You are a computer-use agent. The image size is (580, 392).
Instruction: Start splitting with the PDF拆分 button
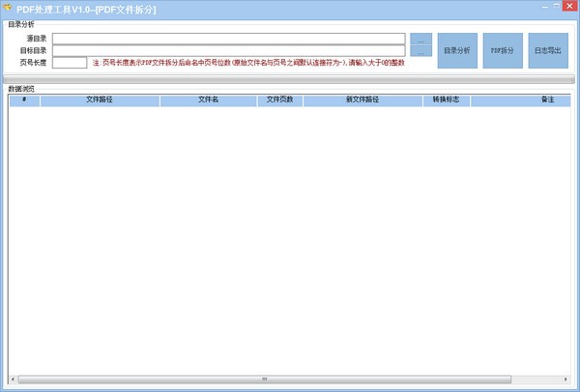click(502, 49)
